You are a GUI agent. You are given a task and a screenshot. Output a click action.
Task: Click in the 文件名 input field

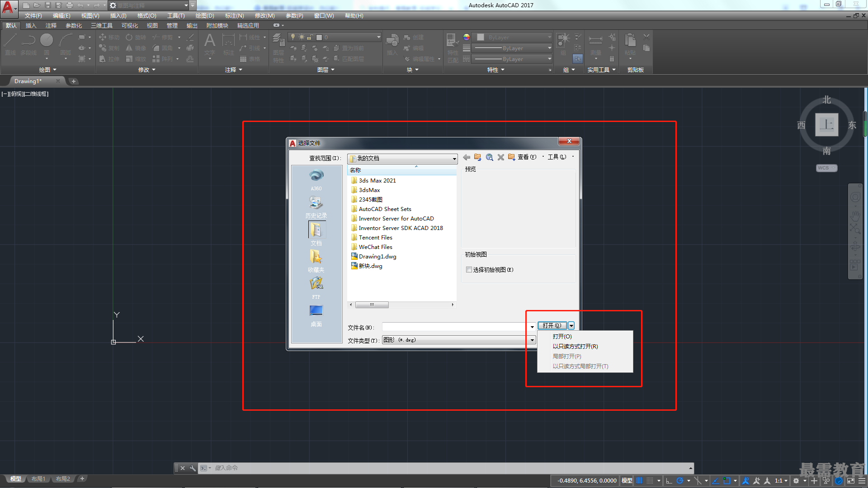tap(455, 327)
